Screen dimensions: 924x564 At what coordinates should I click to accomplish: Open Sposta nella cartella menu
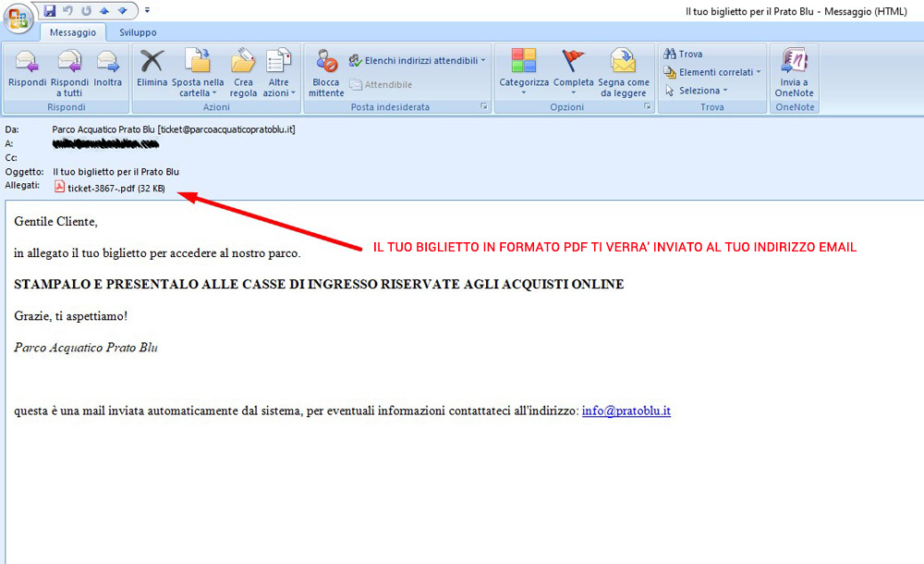[x=198, y=72]
